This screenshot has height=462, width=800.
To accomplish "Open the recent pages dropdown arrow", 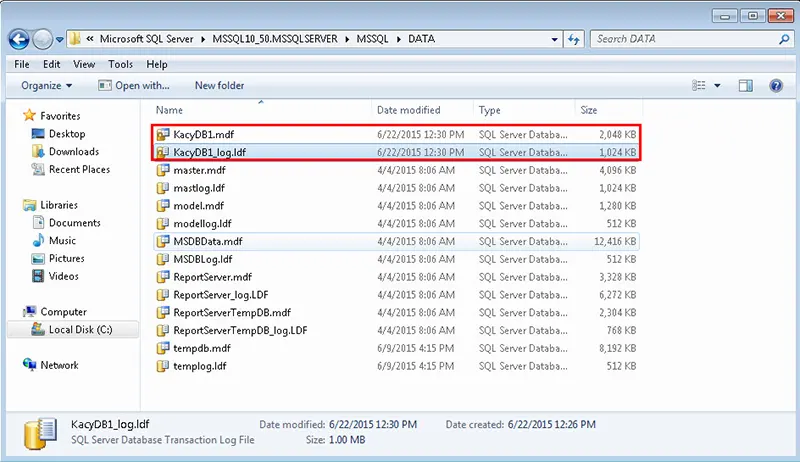I will tap(59, 39).
